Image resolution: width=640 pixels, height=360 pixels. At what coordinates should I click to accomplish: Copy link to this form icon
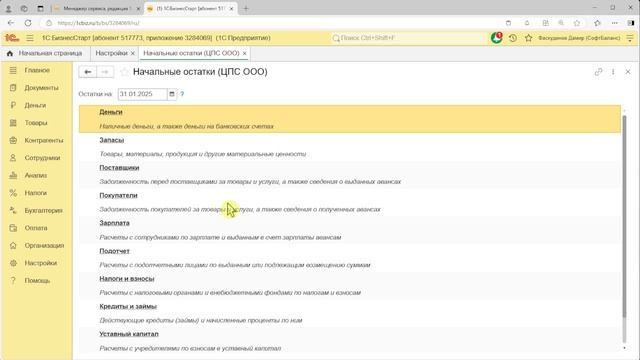click(598, 72)
